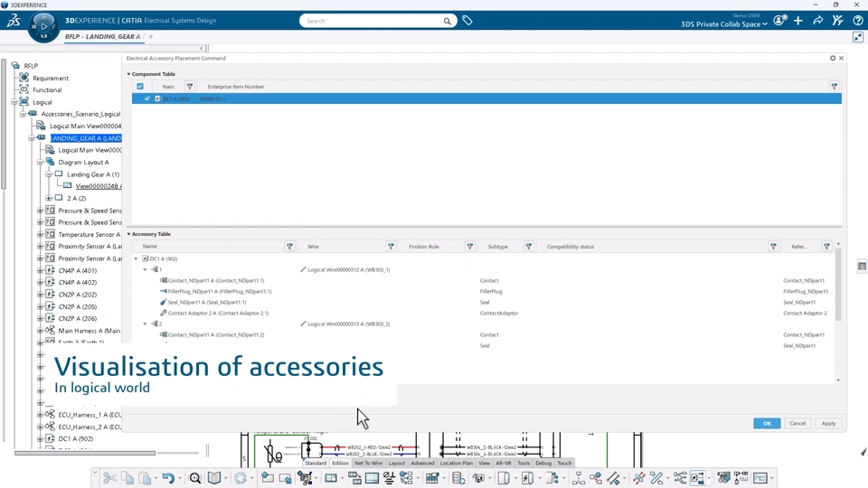This screenshot has width=868, height=488.
Task: Collapse Diagram Layout A tree node
Action: coord(40,162)
